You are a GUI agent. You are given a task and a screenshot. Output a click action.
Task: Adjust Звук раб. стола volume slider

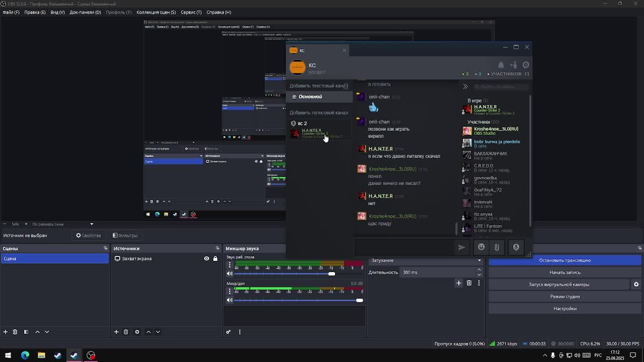tap(332, 274)
